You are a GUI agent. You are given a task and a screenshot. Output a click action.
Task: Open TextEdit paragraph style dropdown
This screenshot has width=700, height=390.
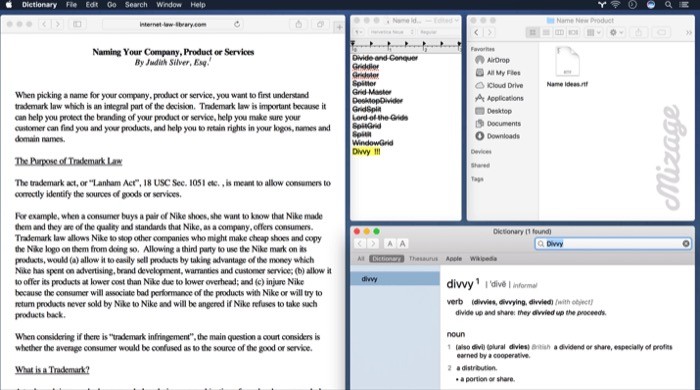pyautogui.click(x=358, y=32)
